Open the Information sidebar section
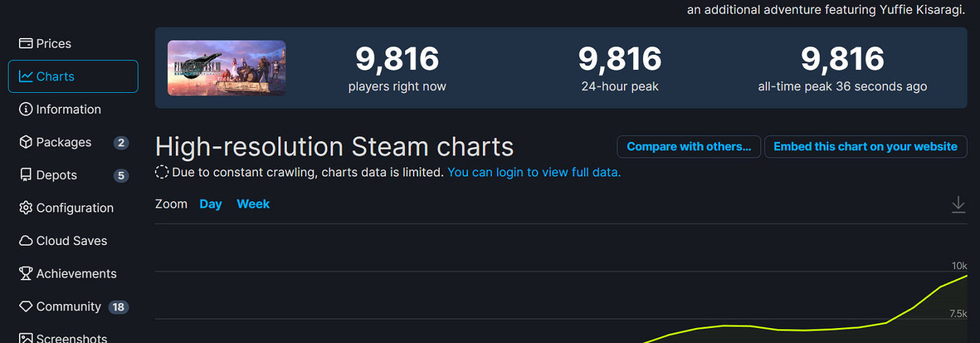 click(68, 109)
